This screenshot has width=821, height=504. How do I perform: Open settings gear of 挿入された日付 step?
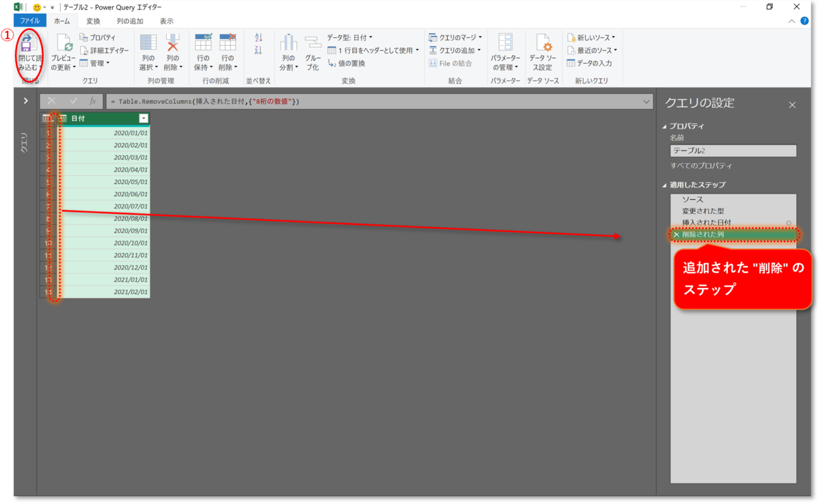pyautogui.click(x=789, y=223)
